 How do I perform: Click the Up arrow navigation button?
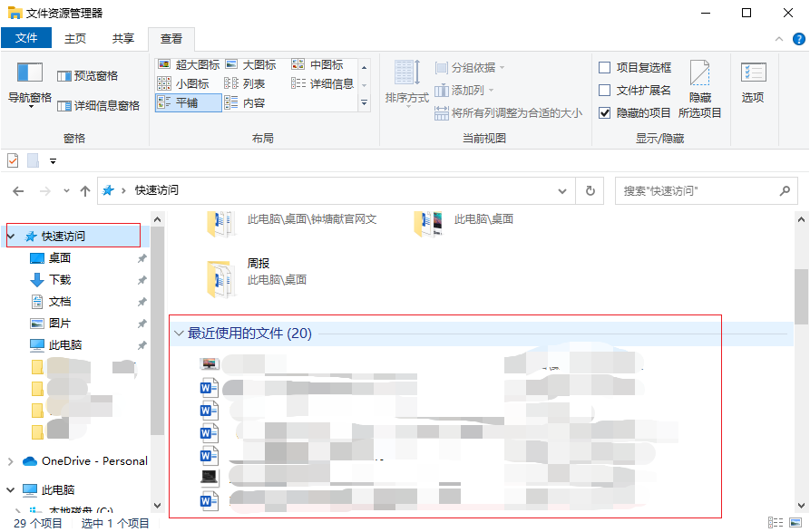(85, 191)
